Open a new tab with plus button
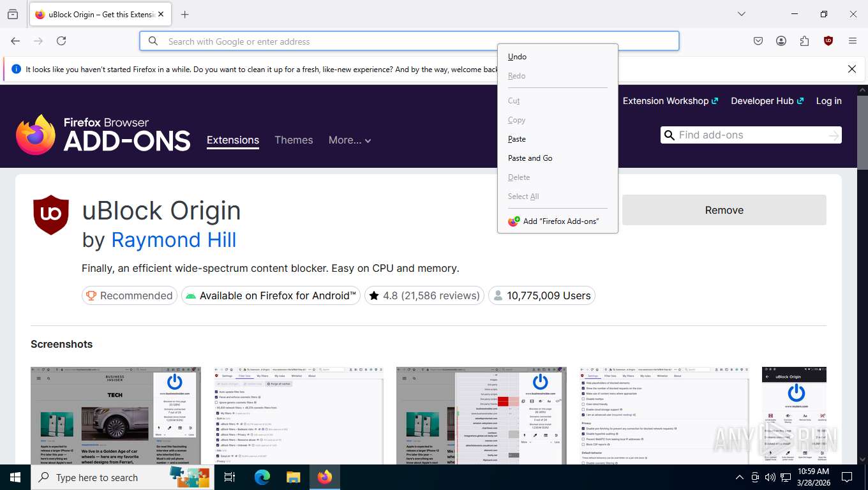868x490 pixels. point(184,14)
